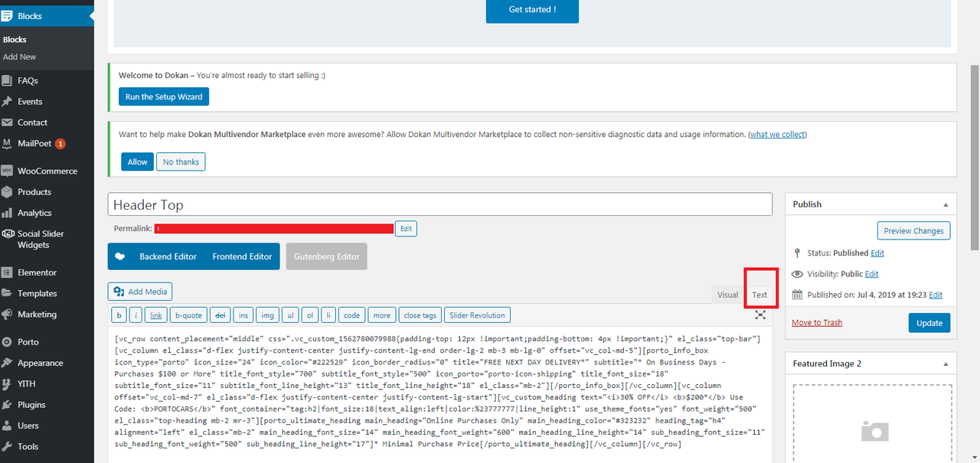Click the Allow button
980x463 pixels.
137,161
